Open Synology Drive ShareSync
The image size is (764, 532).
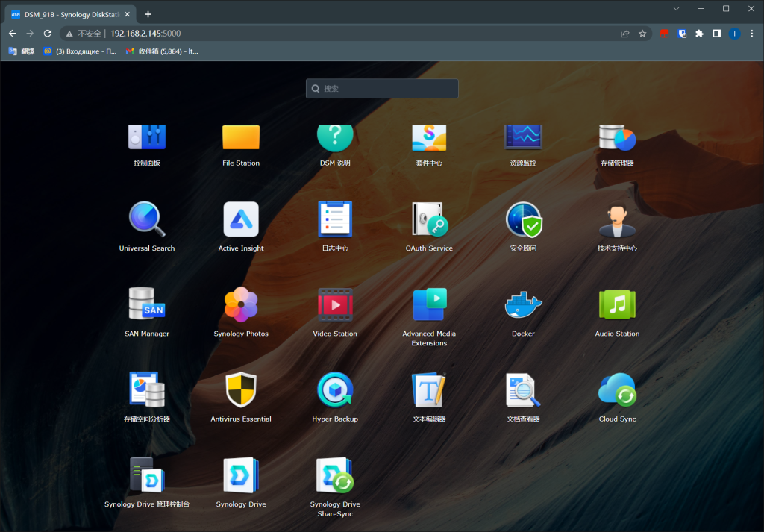(x=335, y=476)
